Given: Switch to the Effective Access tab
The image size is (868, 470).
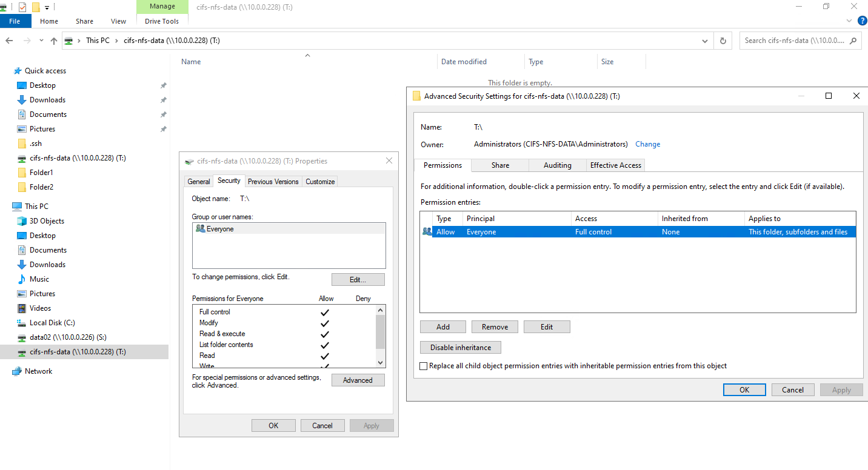Looking at the screenshot, I should point(615,165).
